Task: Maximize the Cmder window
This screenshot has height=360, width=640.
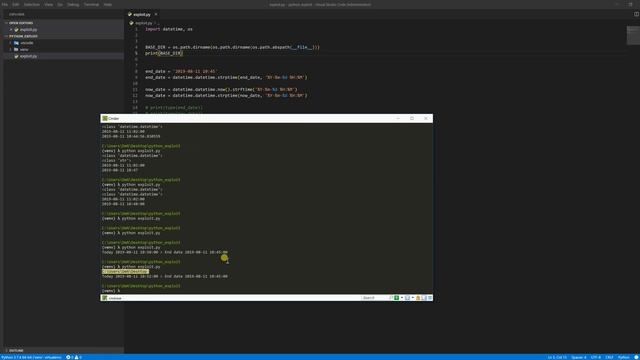Action: click(412, 118)
